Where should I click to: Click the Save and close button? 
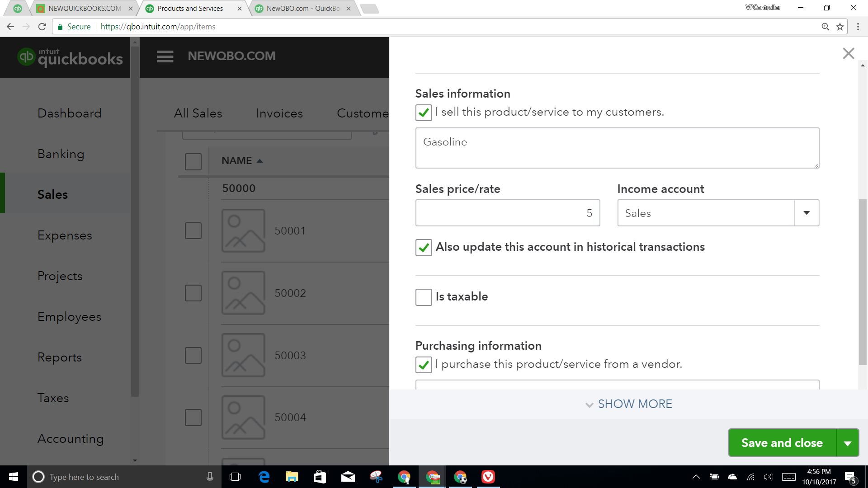click(782, 443)
